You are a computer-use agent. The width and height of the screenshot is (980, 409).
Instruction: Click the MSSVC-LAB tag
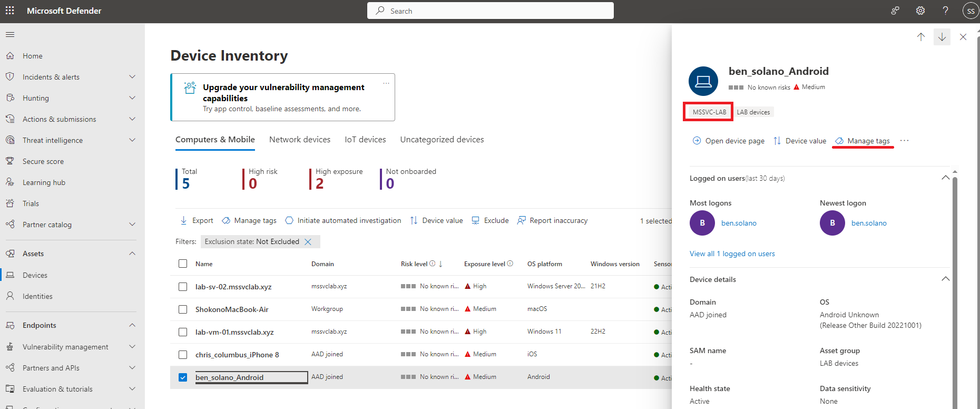pos(709,112)
